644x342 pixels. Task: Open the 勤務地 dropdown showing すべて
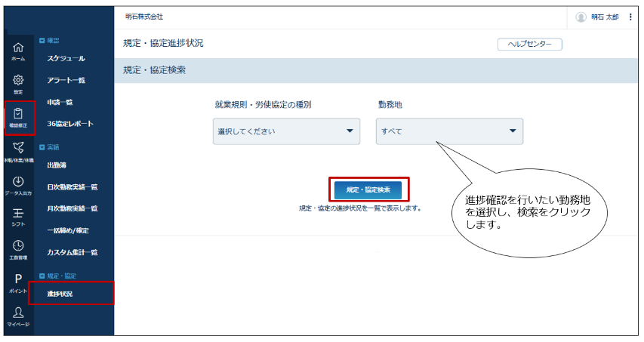point(449,131)
